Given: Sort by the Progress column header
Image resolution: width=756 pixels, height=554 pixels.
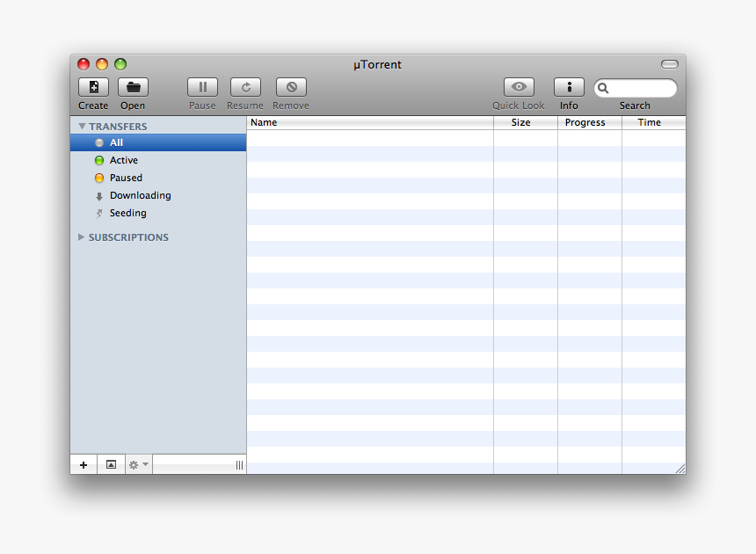Looking at the screenshot, I should pyautogui.click(x=590, y=122).
